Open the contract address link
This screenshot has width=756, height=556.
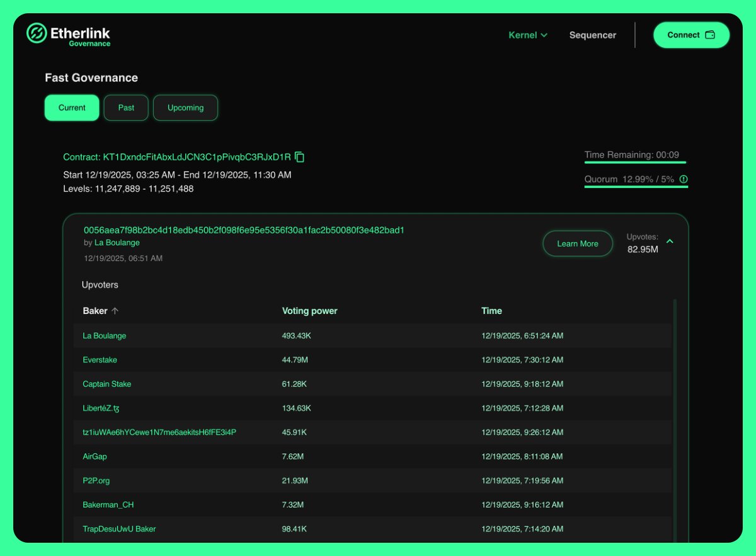coord(177,157)
